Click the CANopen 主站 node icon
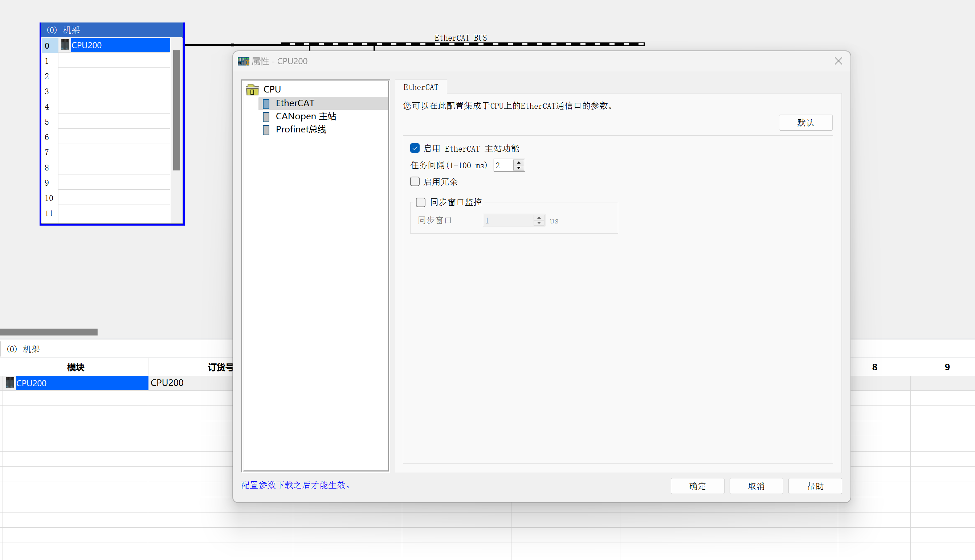This screenshot has width=975, height=560. (266, 116)
